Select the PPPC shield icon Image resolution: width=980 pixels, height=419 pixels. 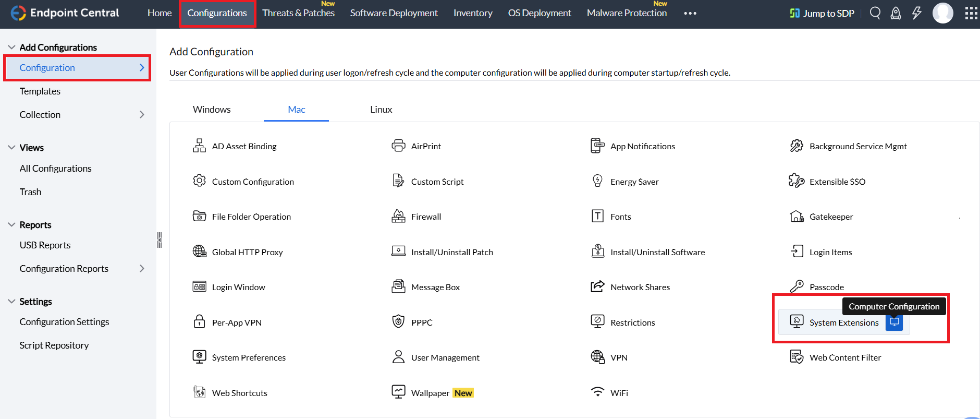pos(398,321)
